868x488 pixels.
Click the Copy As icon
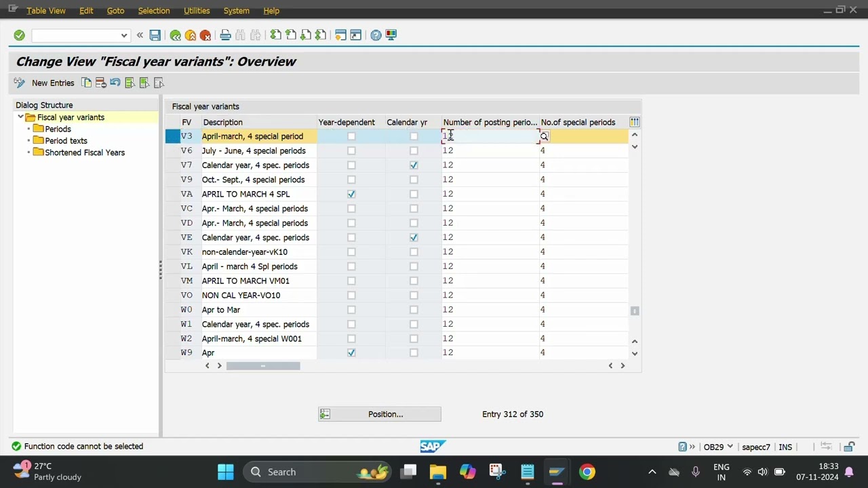86,83
